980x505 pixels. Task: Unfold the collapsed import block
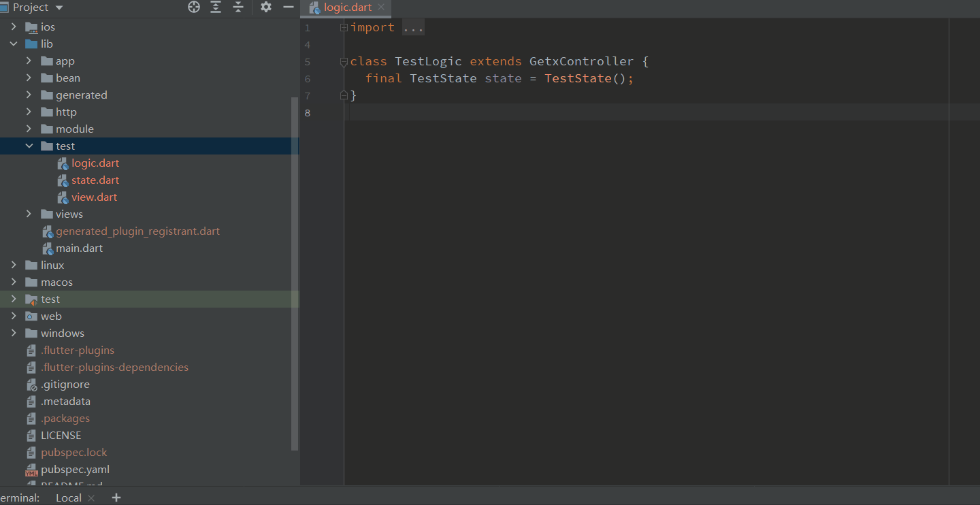(x=344, y=27)
